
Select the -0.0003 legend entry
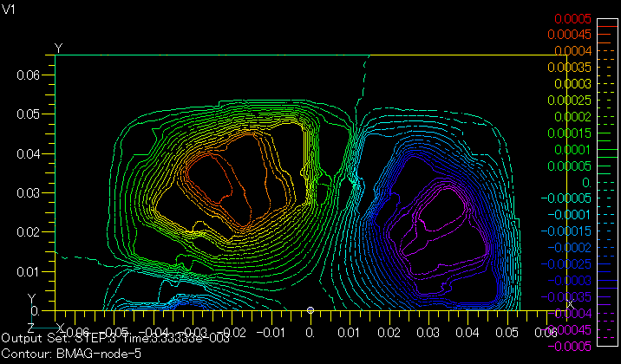coord(572,281)
